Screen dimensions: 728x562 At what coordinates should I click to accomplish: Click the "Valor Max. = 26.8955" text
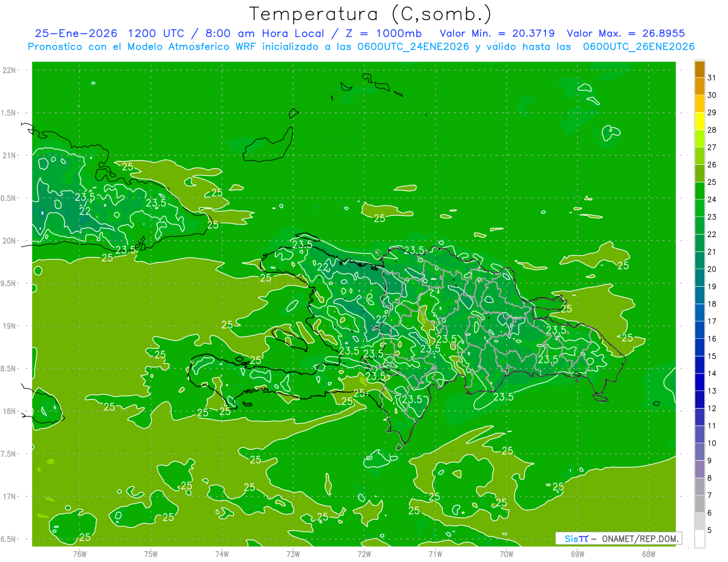625,33
